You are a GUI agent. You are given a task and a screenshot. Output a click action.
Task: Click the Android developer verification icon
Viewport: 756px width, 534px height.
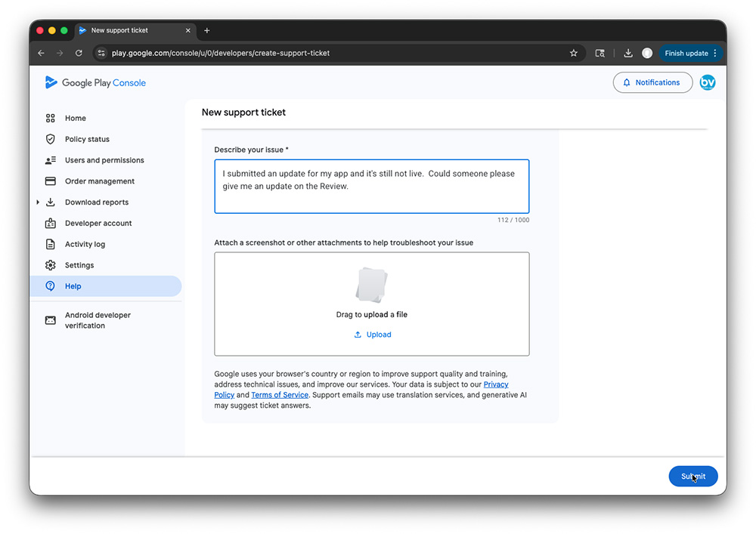50,320
